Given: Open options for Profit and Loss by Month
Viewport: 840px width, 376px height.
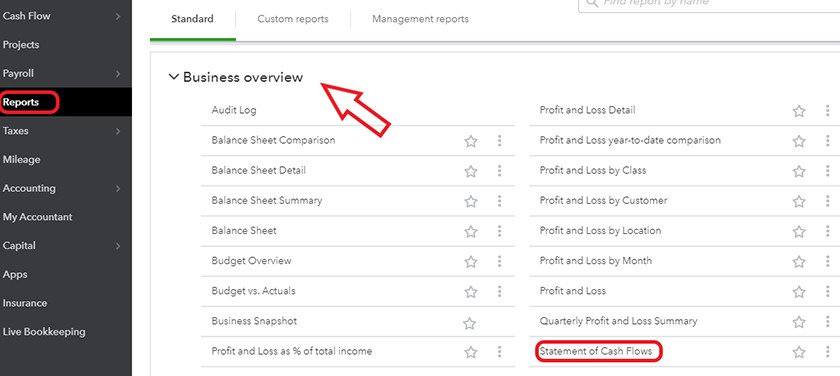Looking at the screenshot, I should (828, 261).
